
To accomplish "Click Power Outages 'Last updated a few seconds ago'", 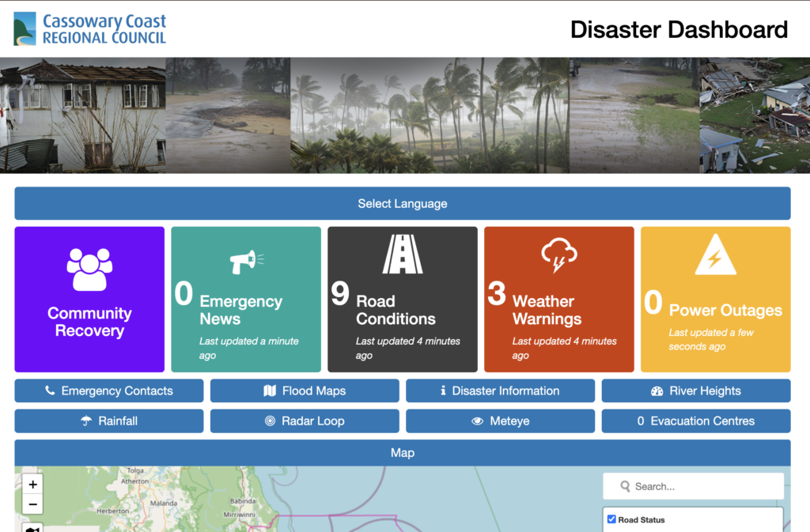I will tap(711, 340).
